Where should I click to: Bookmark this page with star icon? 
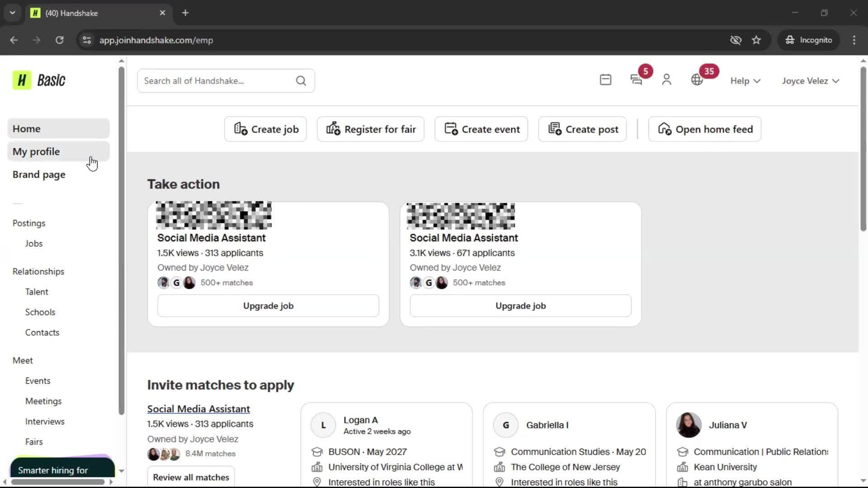pyautogui.click(x=756, y=40)
